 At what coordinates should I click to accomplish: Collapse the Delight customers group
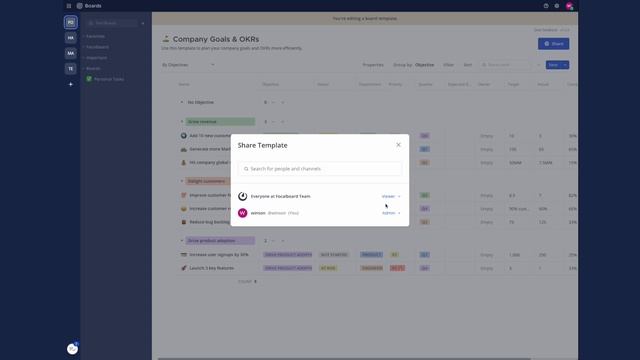click(x=182, y=181)
